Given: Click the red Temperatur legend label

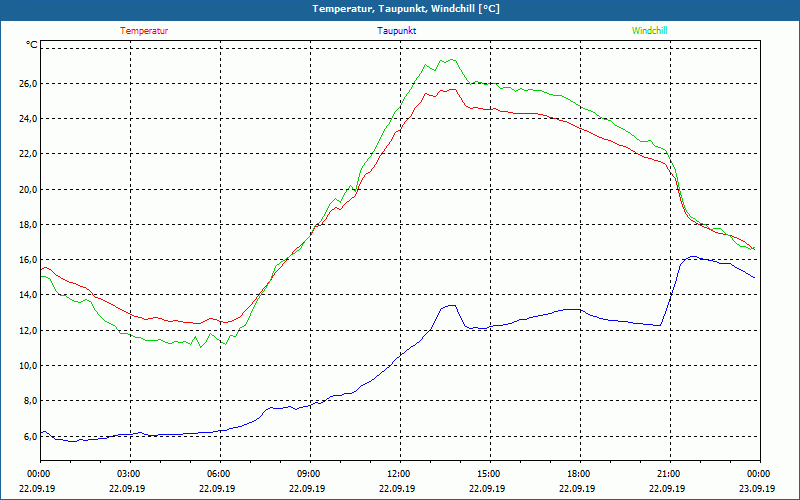Looking at the screenshot, I should 144,31.
